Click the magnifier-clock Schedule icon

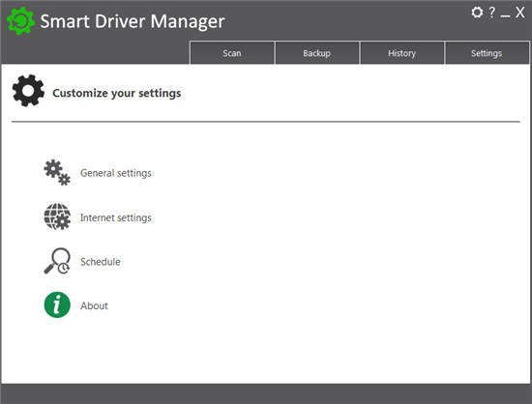(x=57, y=261)
